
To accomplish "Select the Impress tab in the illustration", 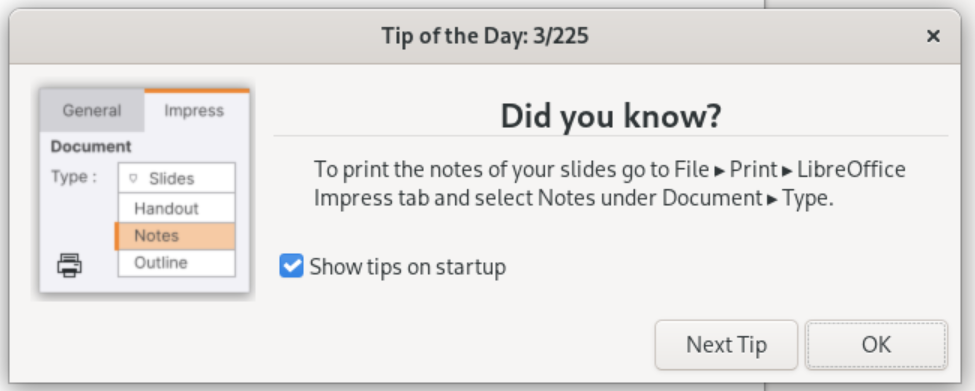I will tap(196, 111).
